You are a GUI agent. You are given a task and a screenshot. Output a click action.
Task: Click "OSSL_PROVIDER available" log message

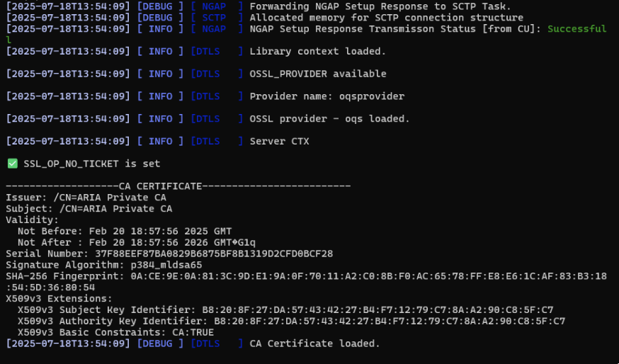(317, 74)
